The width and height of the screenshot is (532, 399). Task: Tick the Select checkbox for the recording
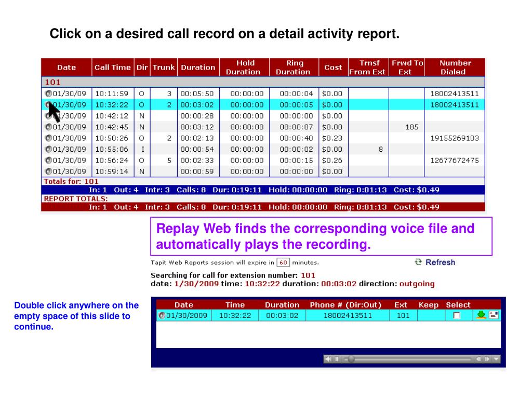pyautogui.click(x=457, y=316)
